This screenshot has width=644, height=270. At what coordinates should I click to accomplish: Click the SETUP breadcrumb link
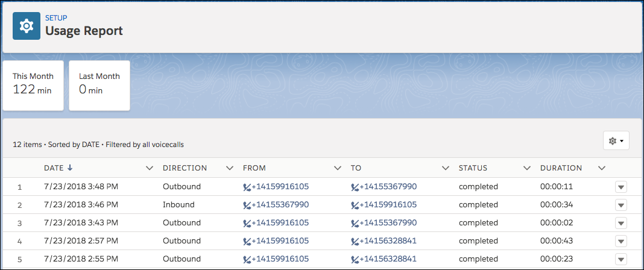pyautogui.click(x=56, y=17)
